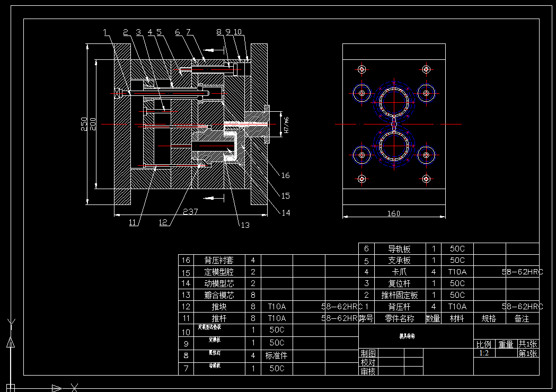Select the 背压衬套 cell in row 16
The image size is (556, 392).
click(x=219, y=261)
